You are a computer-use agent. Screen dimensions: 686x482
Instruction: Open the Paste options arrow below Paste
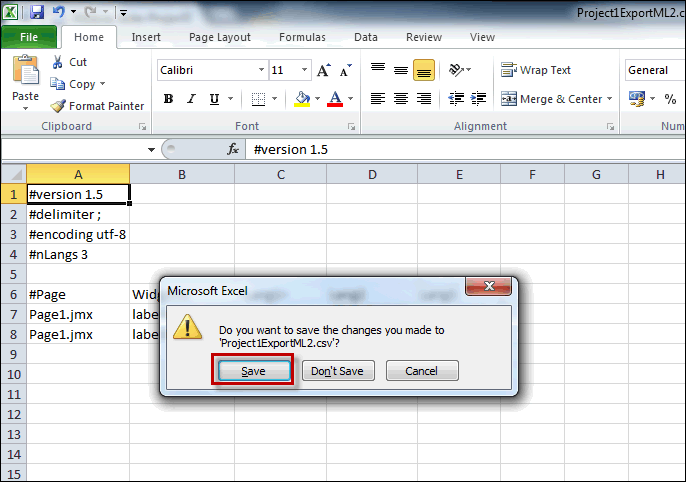point(25,108)
